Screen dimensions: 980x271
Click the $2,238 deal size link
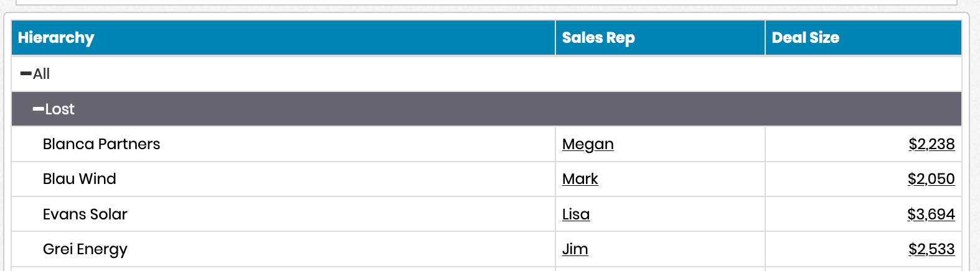click(x=931, y=144)
